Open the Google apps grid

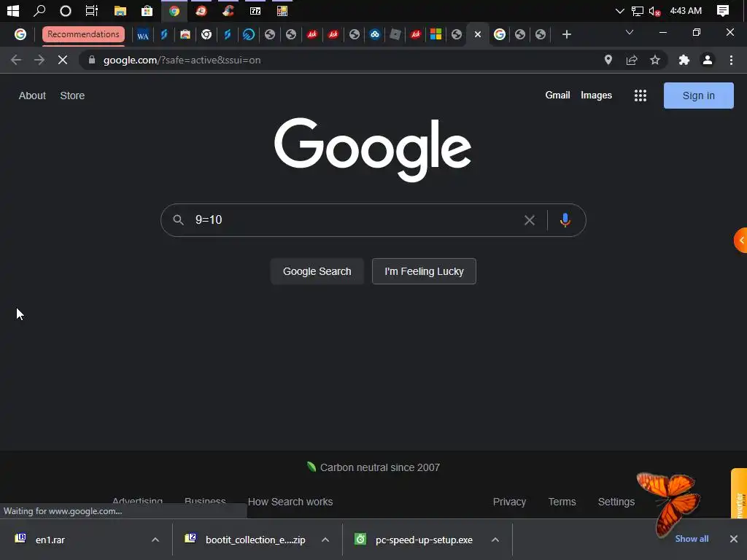pyautogui.click(x=640, y=96)
